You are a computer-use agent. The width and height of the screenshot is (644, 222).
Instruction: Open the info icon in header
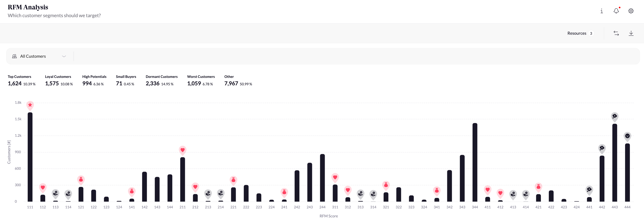(601, 11)
